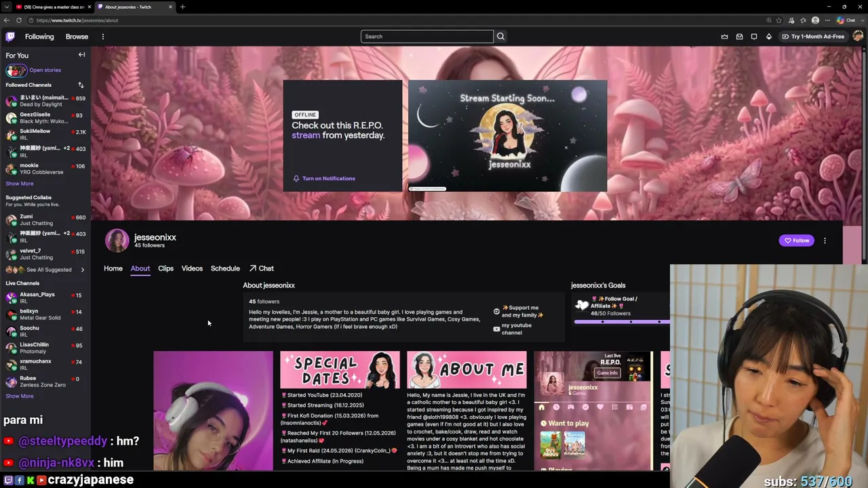Open Akasan_Plays live channel
The height and width of the screenshot is (488, 868).
pyautogui.click(x=45, y=298)
